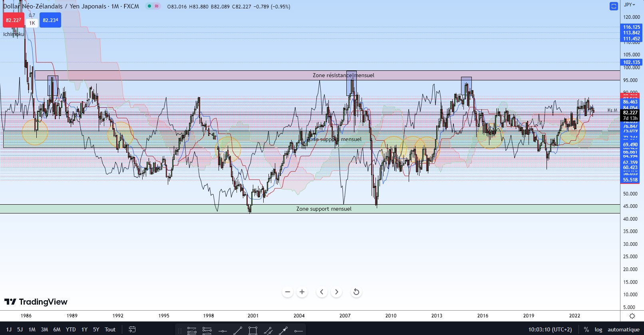
Task: Toggle the percent scale
Action: [586, 329]
